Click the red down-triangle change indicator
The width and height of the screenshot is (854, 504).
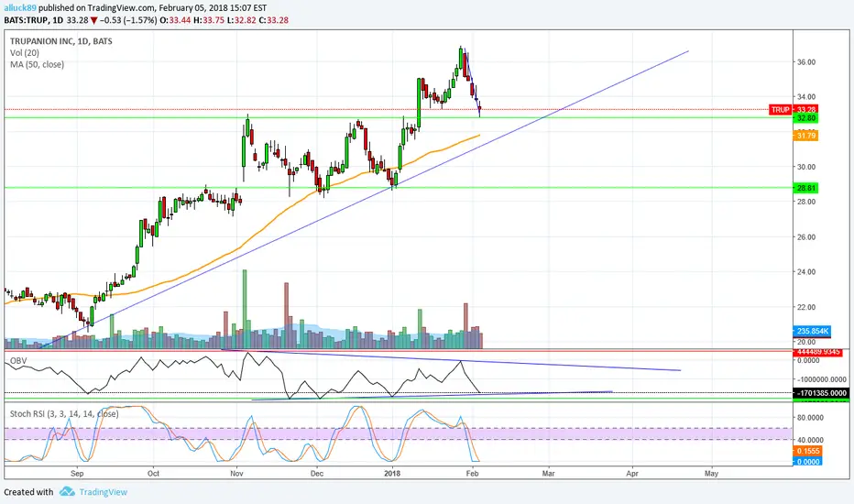[x=93, y=21]
